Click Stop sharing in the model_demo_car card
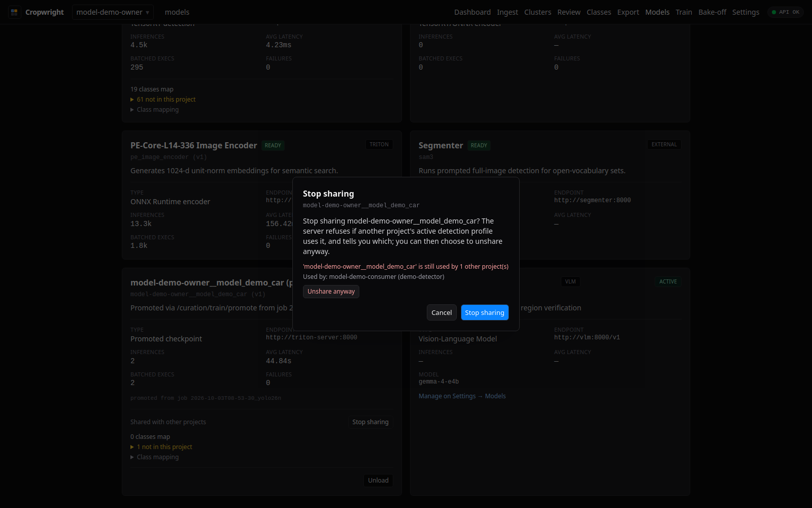The image size is (812, 508). pyautogui.click(x=370, y=422)
